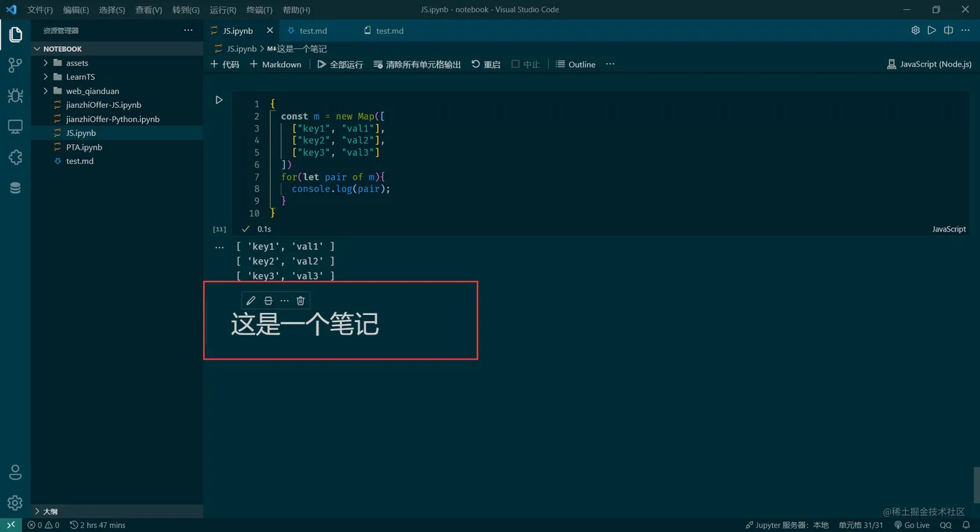
Task: Click the remote window indicator in status bar
Action: 10,525
